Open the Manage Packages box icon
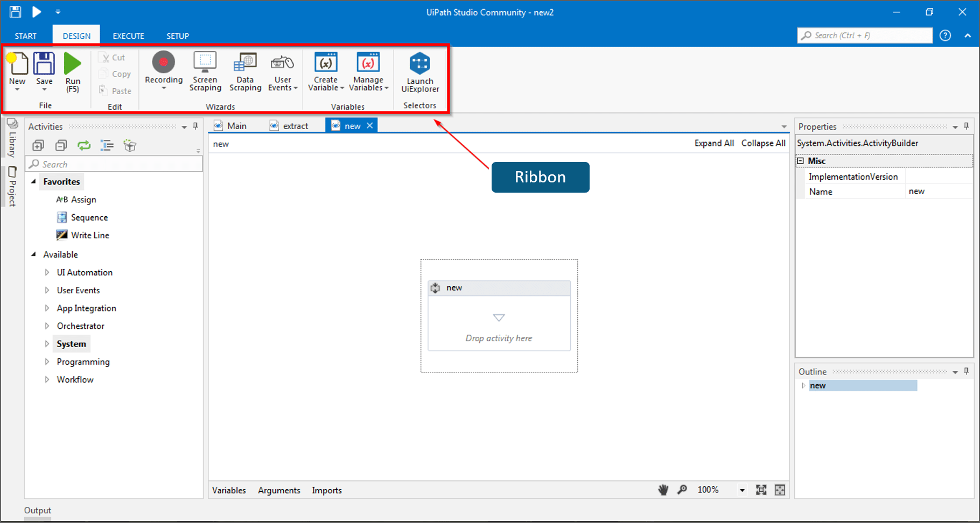The width and height of the screenshot is (980, 523). [130, 145]
